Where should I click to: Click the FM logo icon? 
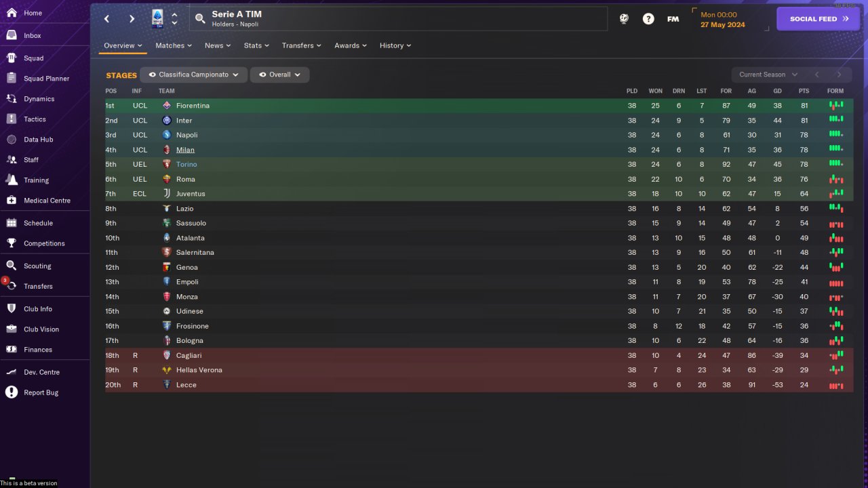[673, 19]
